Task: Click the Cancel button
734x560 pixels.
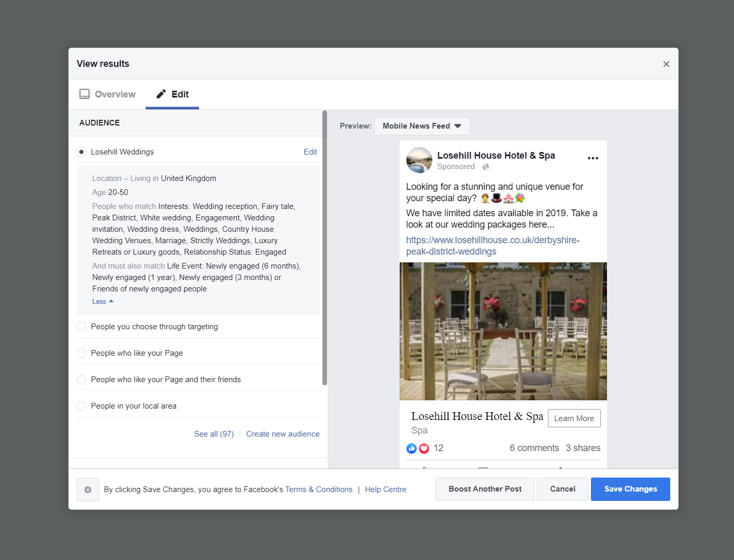Action: 562,489
